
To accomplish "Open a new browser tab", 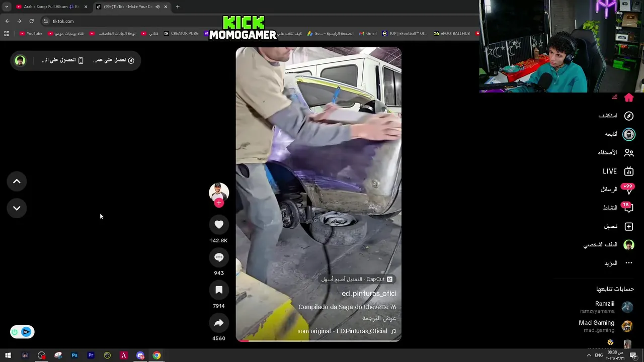I will (x=178, y=7).
